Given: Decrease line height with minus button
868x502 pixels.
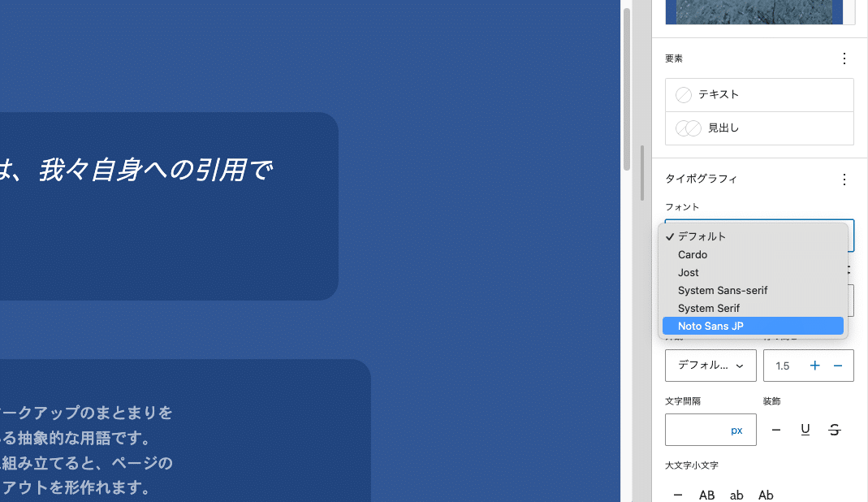Looking at the screenshot, I should [x=838, y=366].
